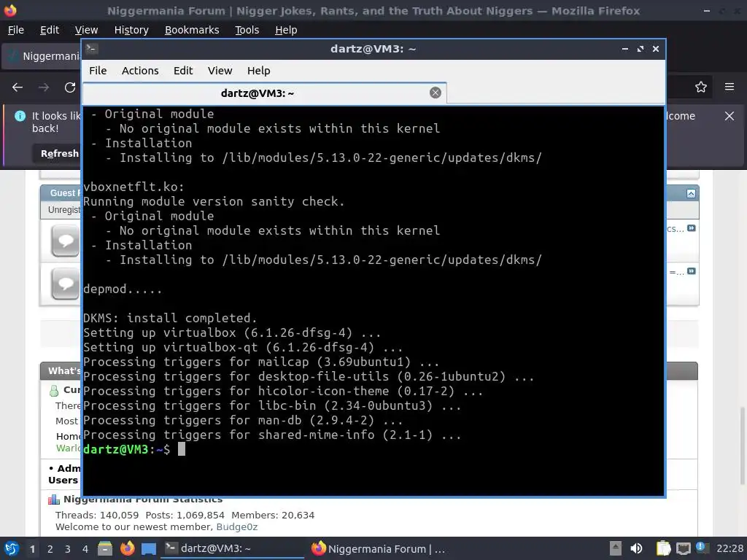The height and width of the screenshot is (560, 747).
Task: Open the terminal's Edit menu
Action: [183, 71]
